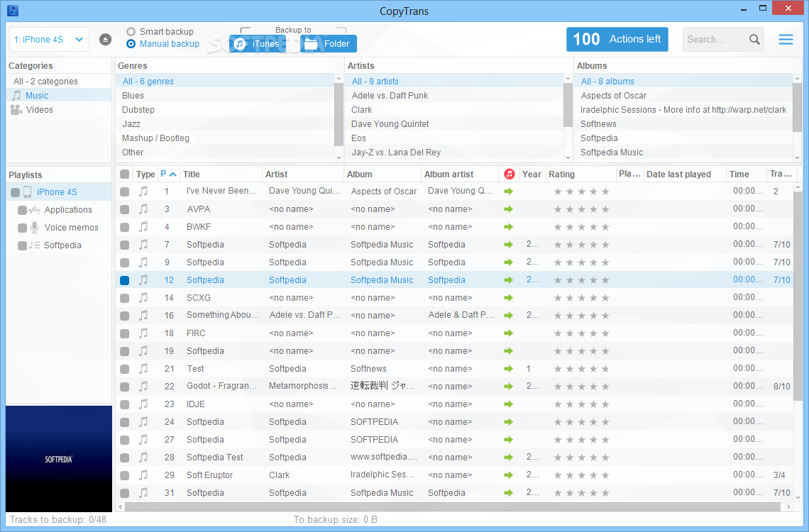Viewport: 809px width, 532px height.
Task: Check the Applications playlist checkbox
Action: point(22,211)
